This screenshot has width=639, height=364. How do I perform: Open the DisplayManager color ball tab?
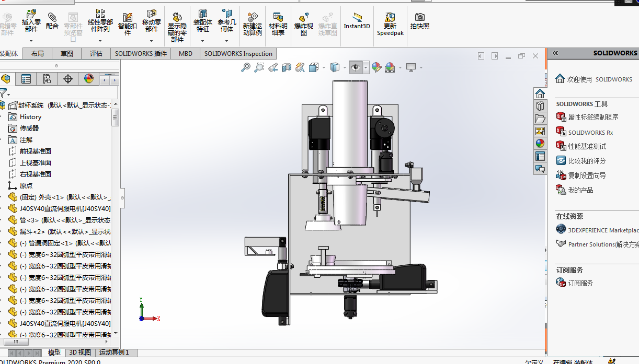pyautogui.click(x=89, y=79)
